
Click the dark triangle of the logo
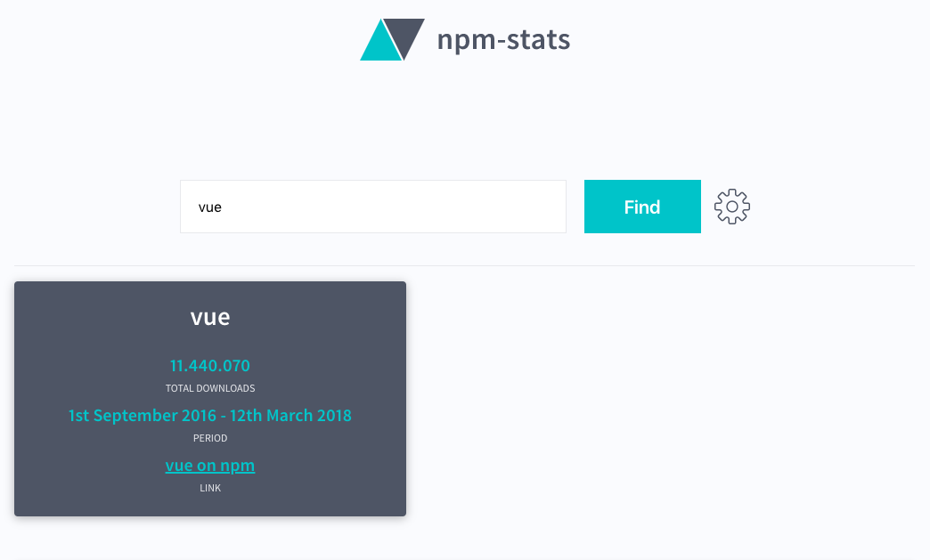(405, 36)
